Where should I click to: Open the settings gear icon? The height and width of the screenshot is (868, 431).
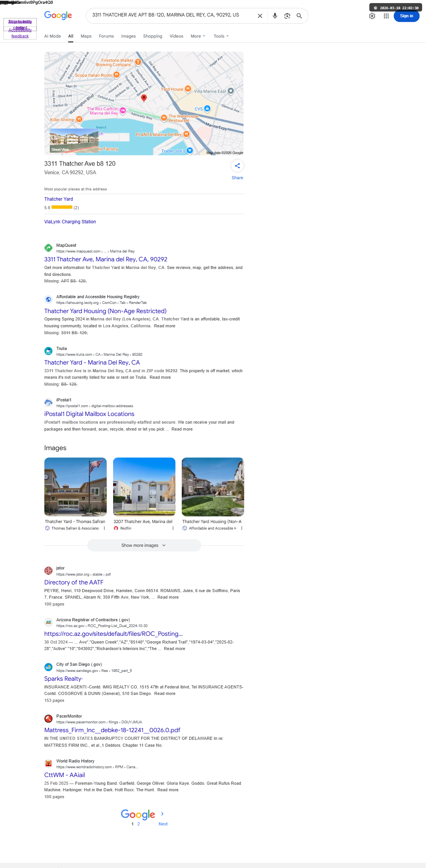(372, 16)
